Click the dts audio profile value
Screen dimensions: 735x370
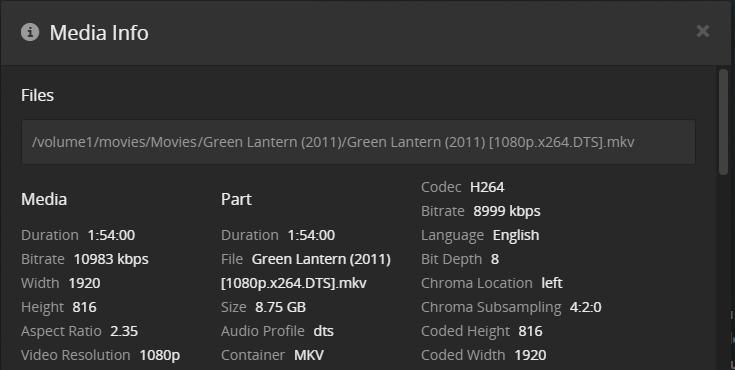pos(323,331)
